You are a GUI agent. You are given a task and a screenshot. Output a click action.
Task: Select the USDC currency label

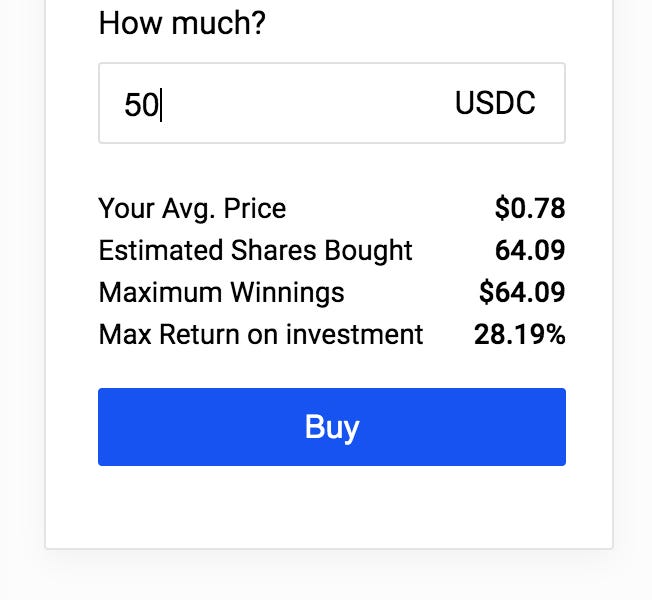click(x=495, y=103)
